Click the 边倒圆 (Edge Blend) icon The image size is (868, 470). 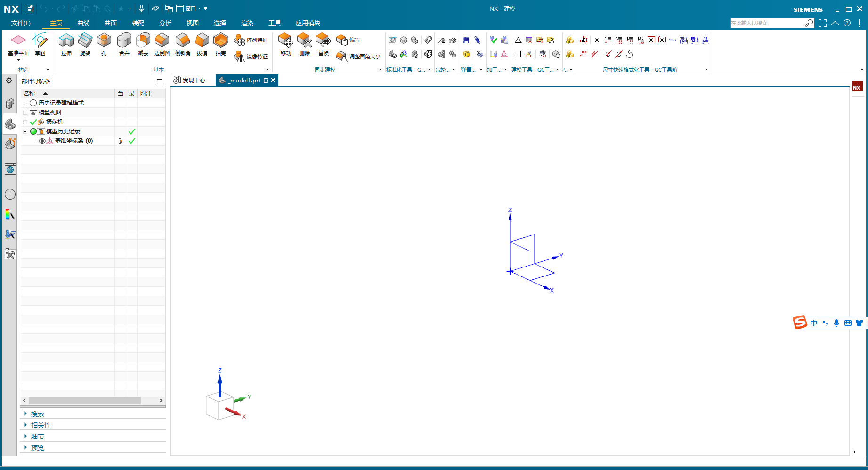coord(162,42)
